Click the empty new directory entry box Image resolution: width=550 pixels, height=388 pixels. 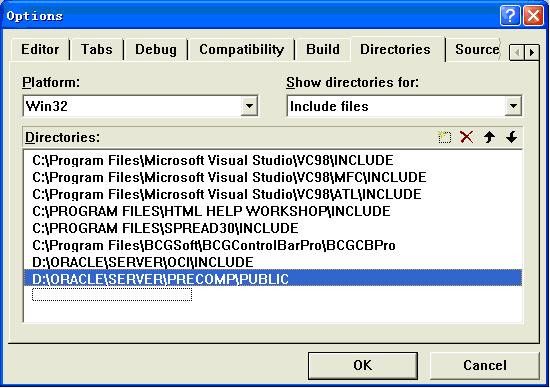[112, 294]
